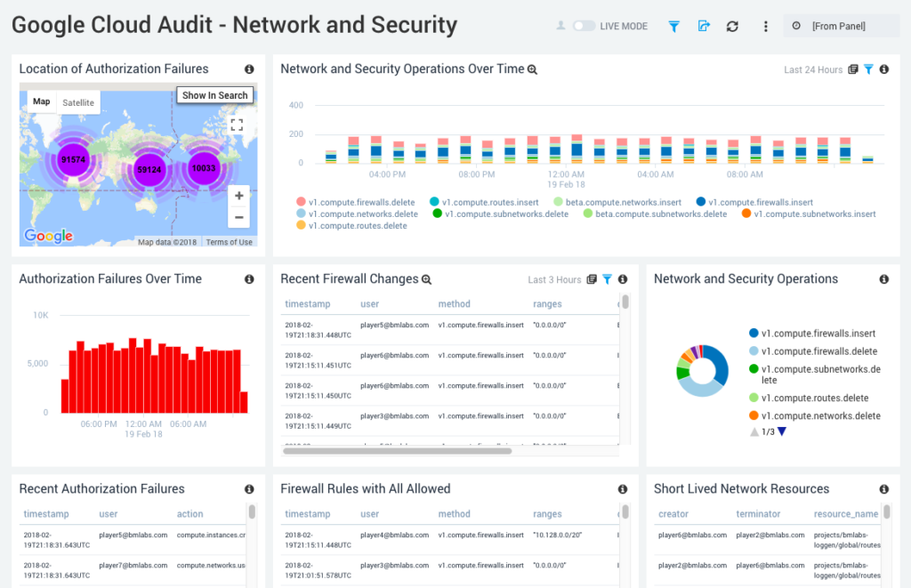Select the 91574 map cluster
This screenshot has width=911, height=588.
pos(73,160)
